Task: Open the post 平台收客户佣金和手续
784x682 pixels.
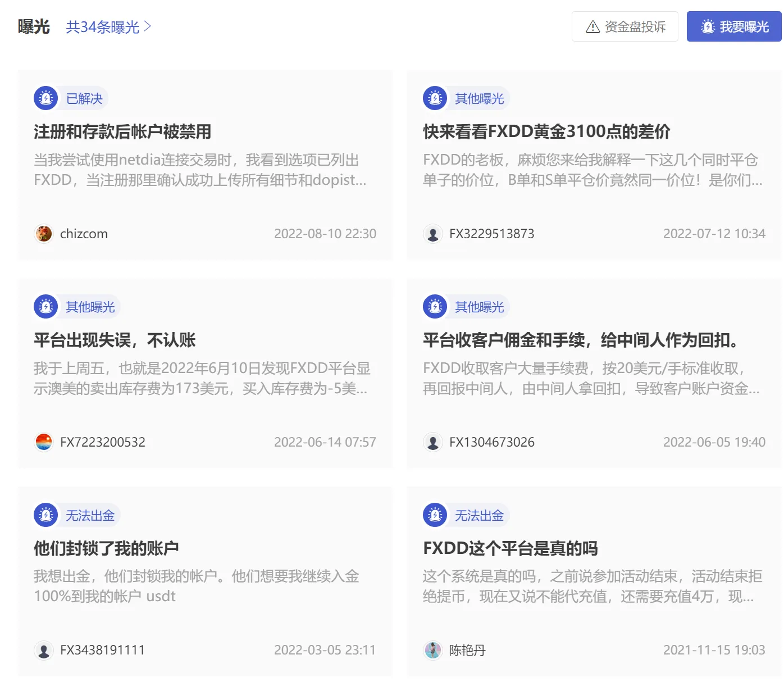Action: [x=582, y=340]
